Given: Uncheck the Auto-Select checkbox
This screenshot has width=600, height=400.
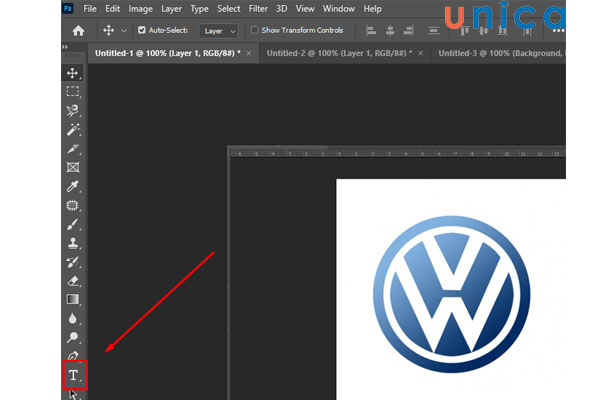Looking at the screenshot, I should 141,31.
